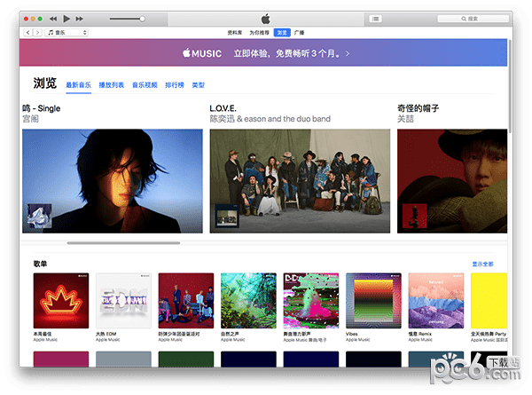Click the Apple logo in title bar
Screen dimensions: 532x395
coord(266,19)
